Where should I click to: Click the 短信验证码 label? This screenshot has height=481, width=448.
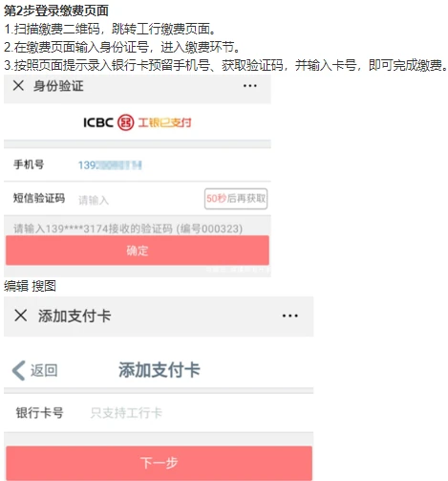(x=39, y=198)
